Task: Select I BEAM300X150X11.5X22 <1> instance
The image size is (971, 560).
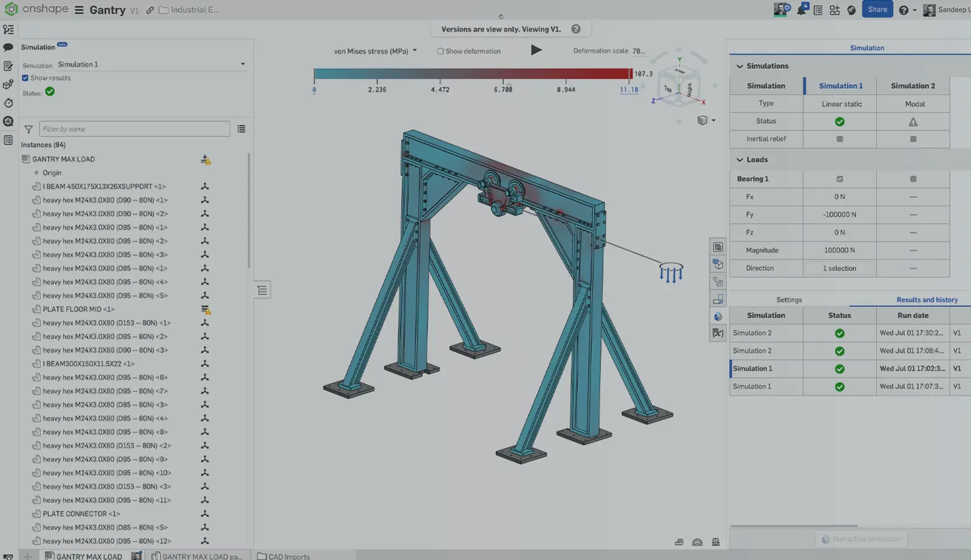Action: pos(89,364)
